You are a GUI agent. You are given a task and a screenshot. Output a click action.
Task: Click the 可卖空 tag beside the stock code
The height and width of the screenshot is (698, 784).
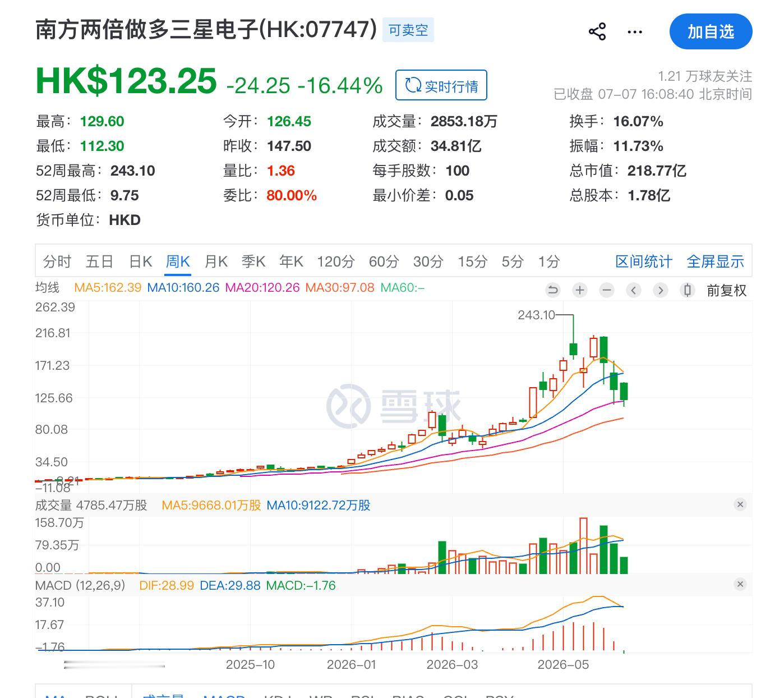pos(408,30)
